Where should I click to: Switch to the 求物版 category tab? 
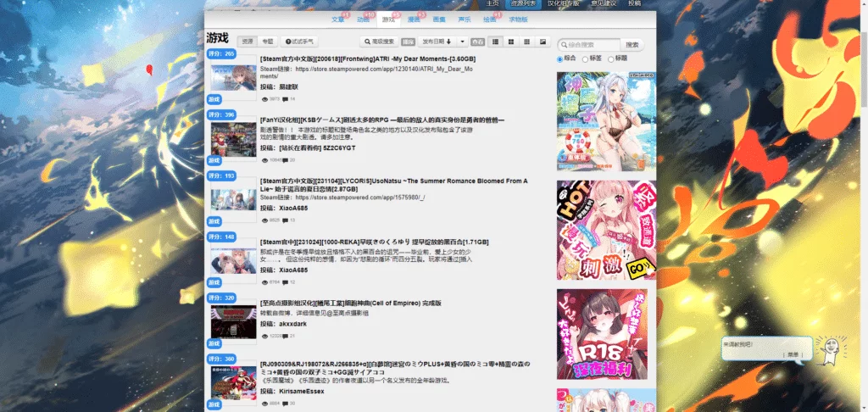(x=518, y=19)
